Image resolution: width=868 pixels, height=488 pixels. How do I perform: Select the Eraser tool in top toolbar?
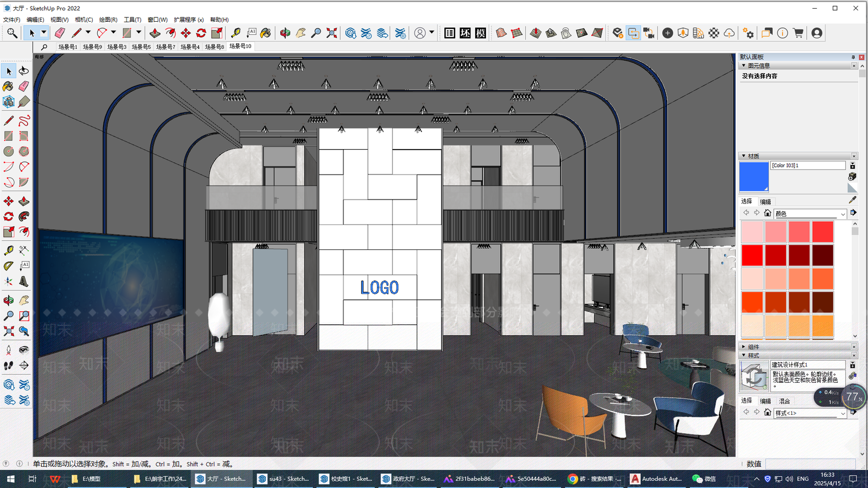pos(60,33)
